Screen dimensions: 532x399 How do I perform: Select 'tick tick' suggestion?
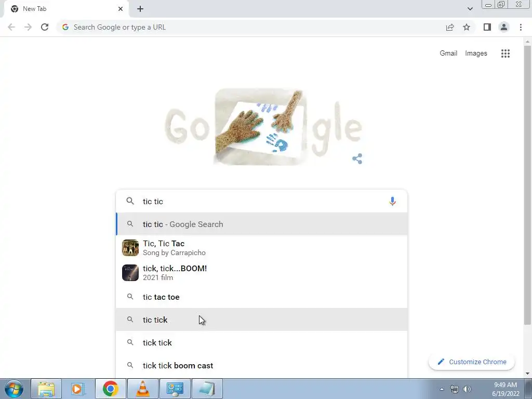point(262,343)
